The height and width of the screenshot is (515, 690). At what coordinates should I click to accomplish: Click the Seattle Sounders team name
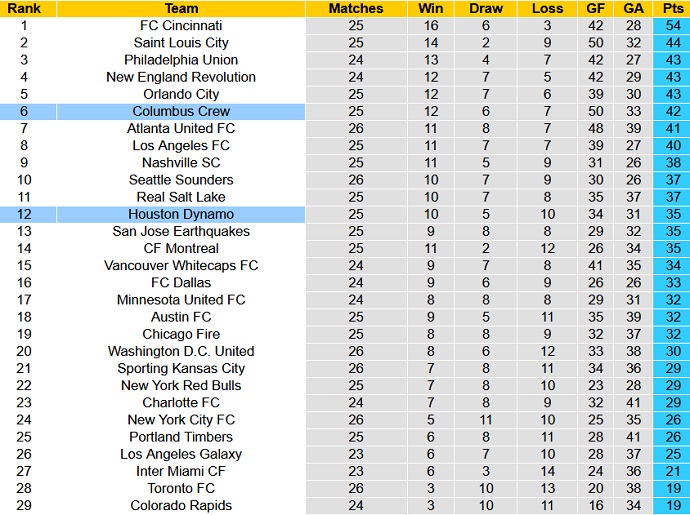(181, 180)
